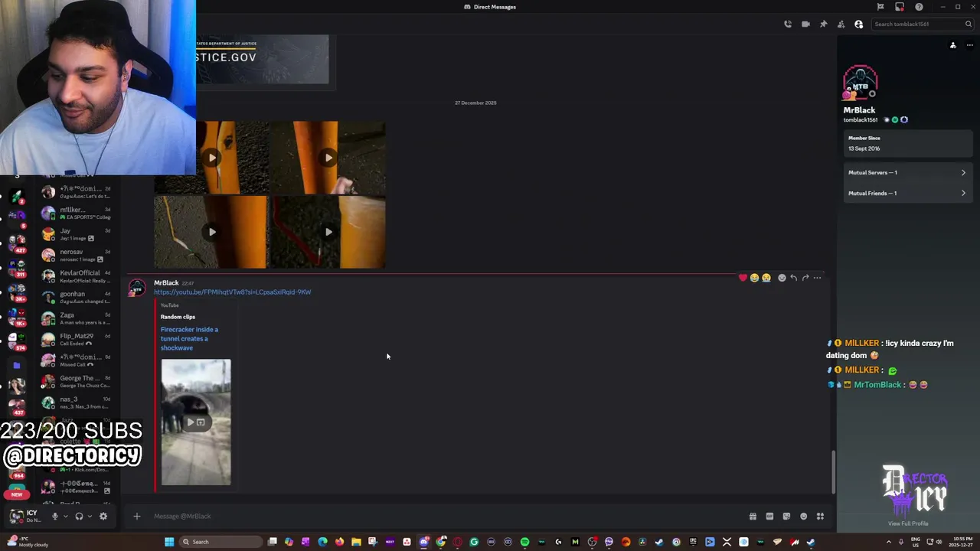The height and width of the screenshot is (551, 980).
Task: Start a video call
Action: click(805, 24)
